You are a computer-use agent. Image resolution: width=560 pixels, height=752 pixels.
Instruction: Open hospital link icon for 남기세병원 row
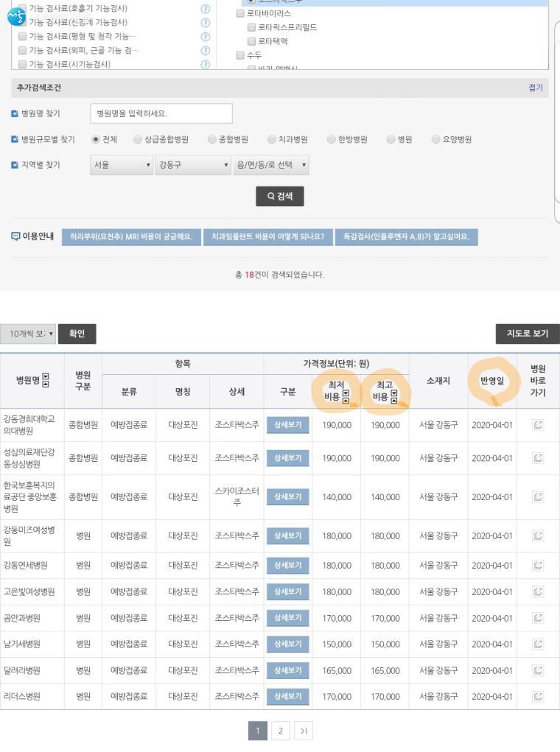[538, 644]
